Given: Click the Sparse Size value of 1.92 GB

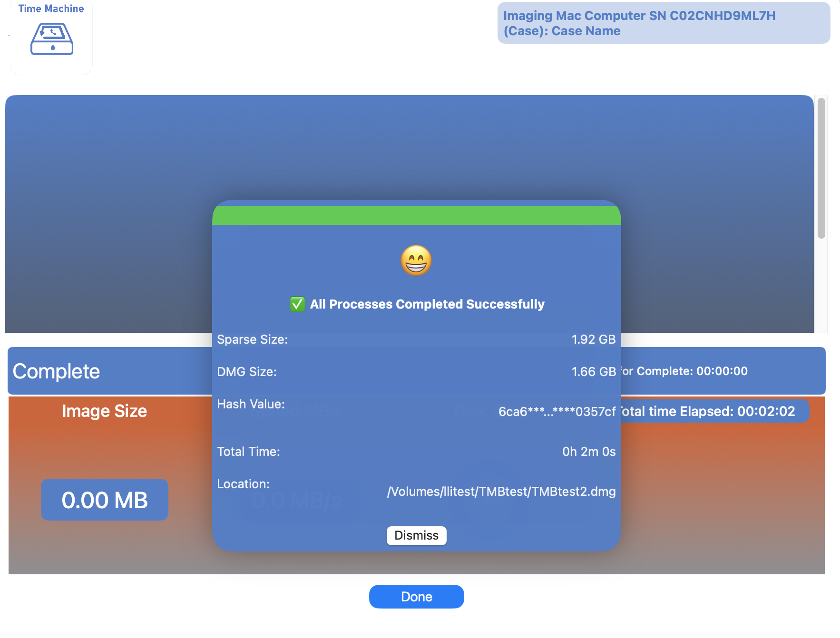Looking at the screenshot, I should click(x=593, y=339).
